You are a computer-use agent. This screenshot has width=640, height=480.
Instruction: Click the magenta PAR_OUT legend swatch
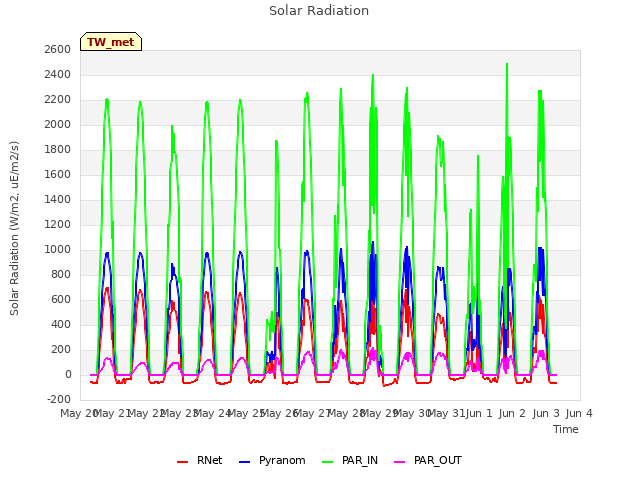point(400,462)
